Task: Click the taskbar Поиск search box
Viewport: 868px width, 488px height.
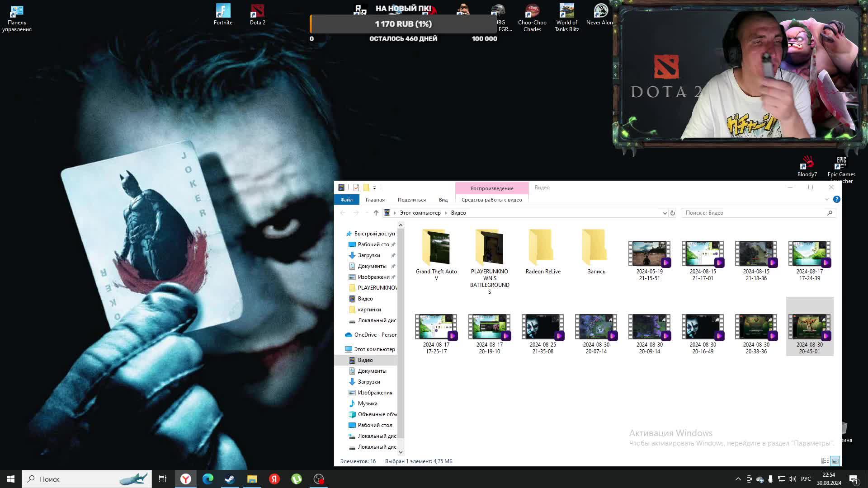Action: (x=87, y=479)
